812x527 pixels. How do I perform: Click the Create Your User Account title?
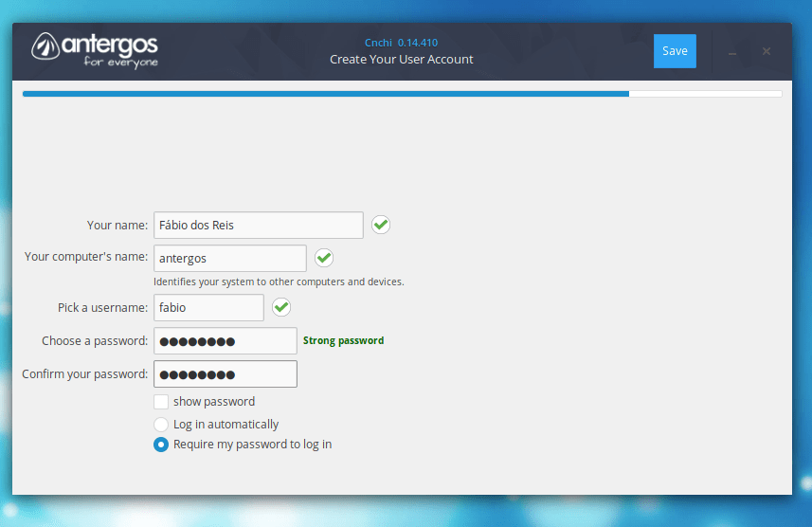[x=401, y=60]
